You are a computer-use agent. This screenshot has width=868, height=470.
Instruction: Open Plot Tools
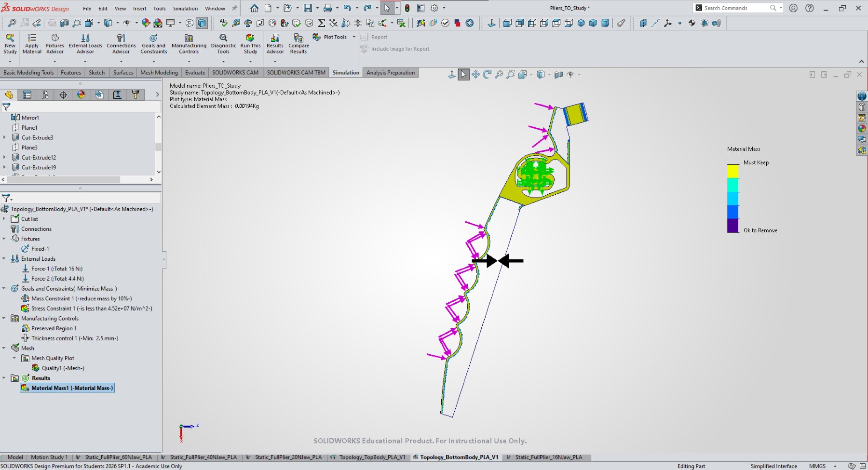pyautogui.click(x=330, y=37)
